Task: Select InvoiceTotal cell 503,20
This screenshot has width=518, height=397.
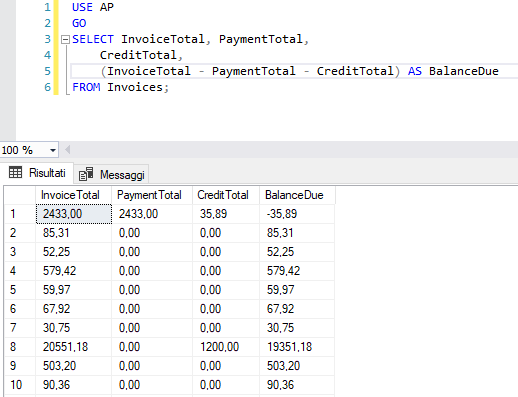Action: click(73, 366)
